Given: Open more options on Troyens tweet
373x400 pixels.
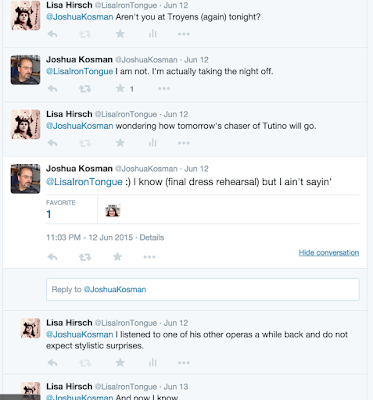Looking at the screenshot, I should [x=184, y=34].
